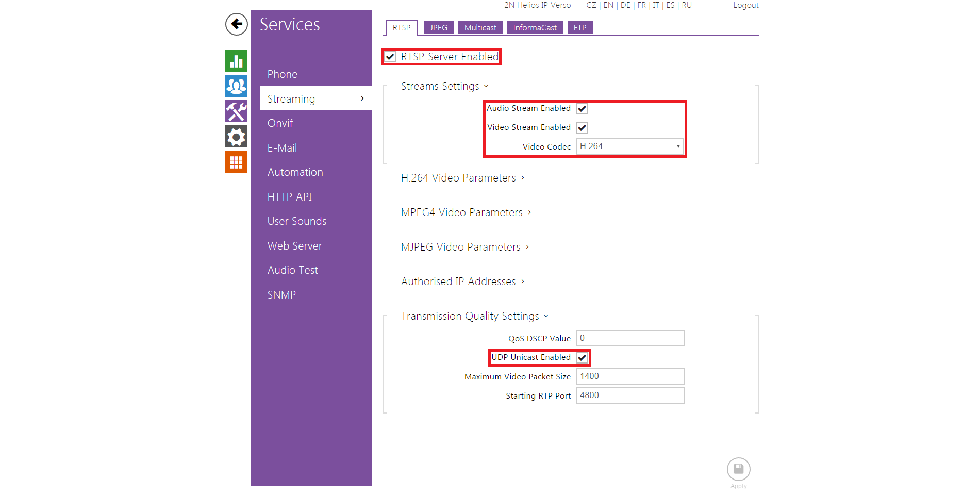Click the back arrow icon
This screenshot has height=495, width=980.
click(x=236, y=24)
